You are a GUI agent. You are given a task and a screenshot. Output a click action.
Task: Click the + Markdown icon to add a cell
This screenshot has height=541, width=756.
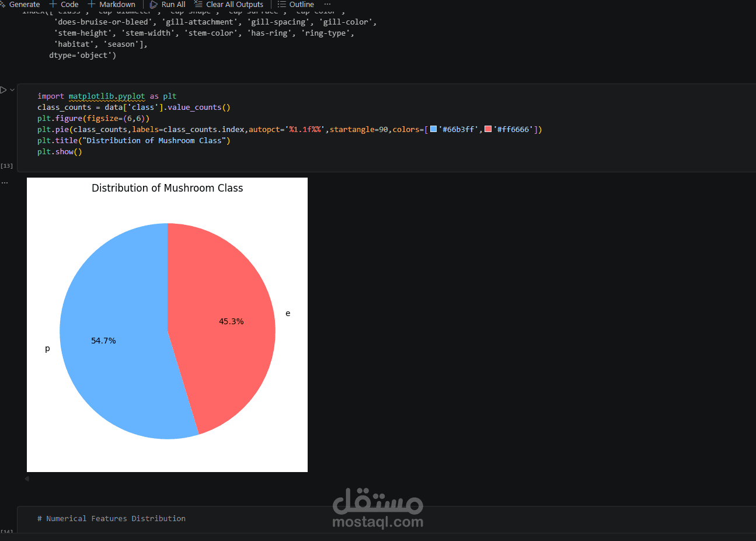[90, 4]
